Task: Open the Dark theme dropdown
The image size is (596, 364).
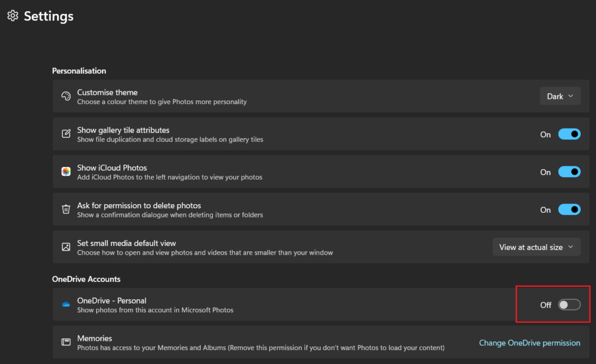Action: (560, 96)
